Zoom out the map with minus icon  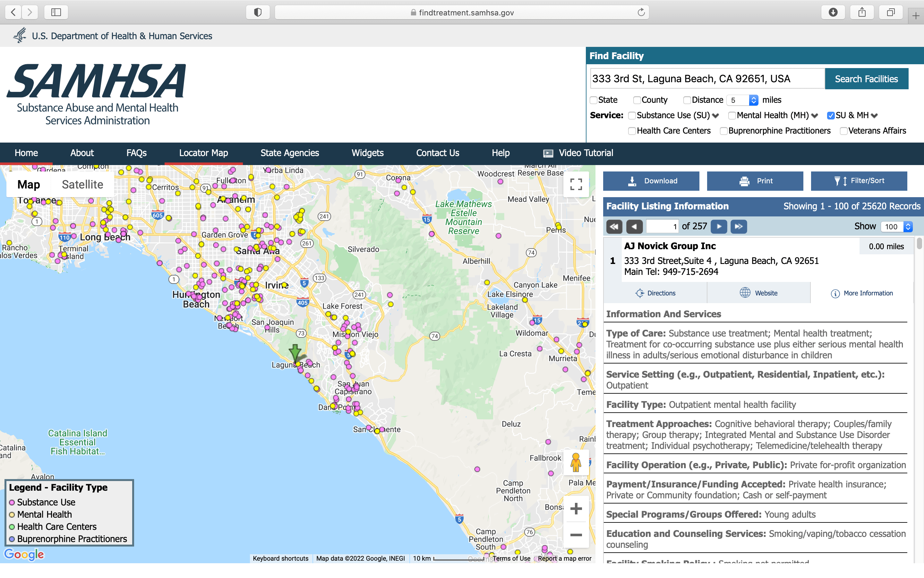576,534
